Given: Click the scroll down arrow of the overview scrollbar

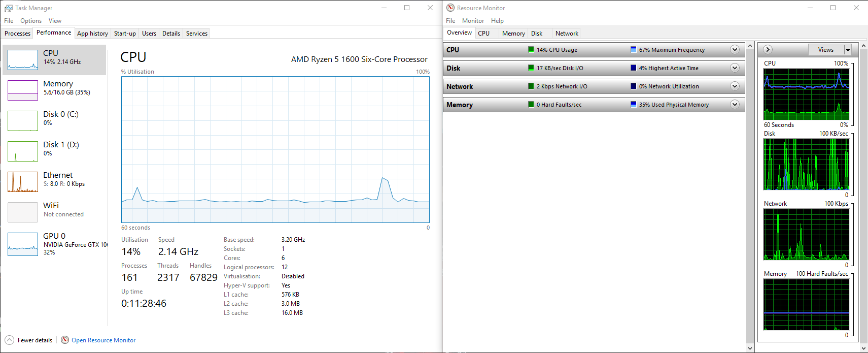Looking at the screenshot, I should [750, 348].
